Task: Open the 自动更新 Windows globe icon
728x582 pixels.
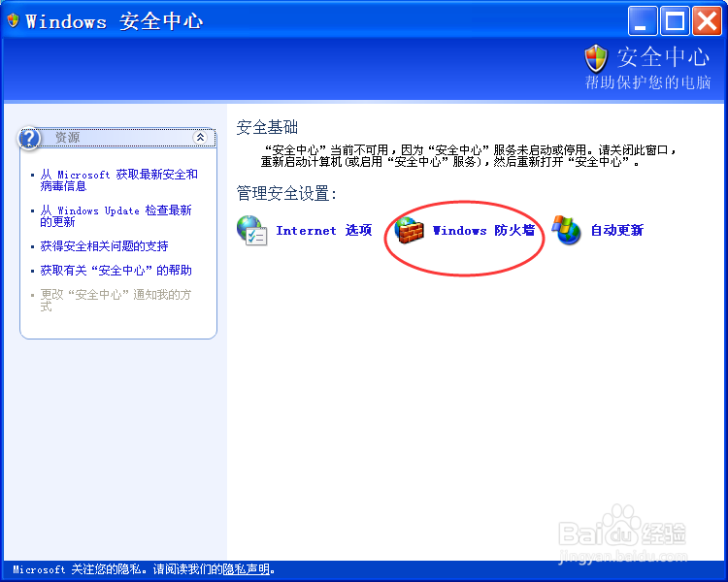Action: 567,230
